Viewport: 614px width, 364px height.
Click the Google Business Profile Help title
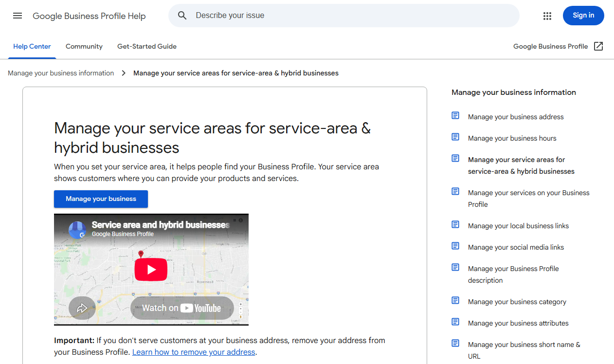click(x=89, y=16)
